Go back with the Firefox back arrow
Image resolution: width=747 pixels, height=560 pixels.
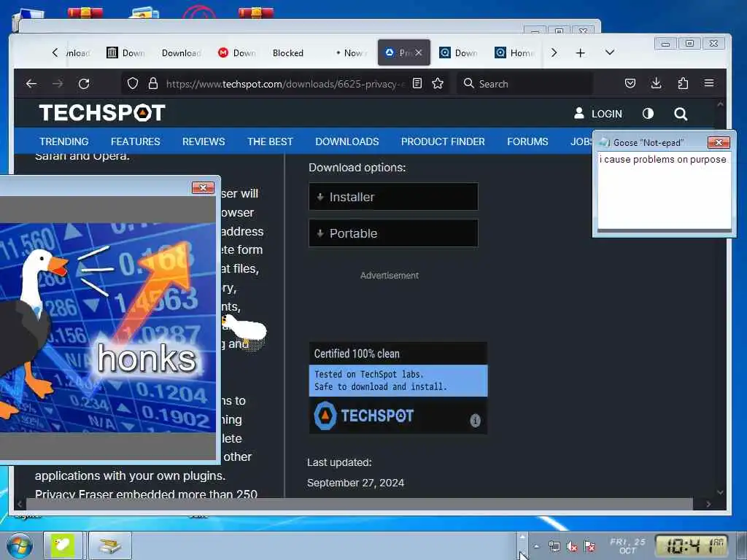(x=31, y=84)
